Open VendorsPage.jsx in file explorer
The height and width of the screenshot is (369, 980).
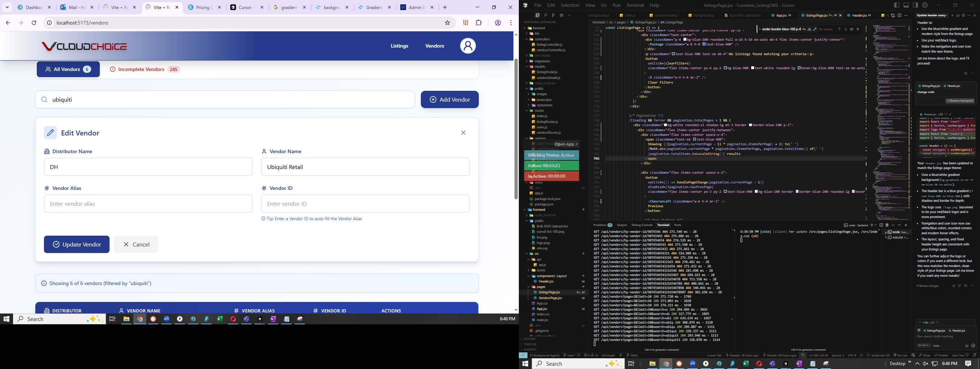click(550, 298)
